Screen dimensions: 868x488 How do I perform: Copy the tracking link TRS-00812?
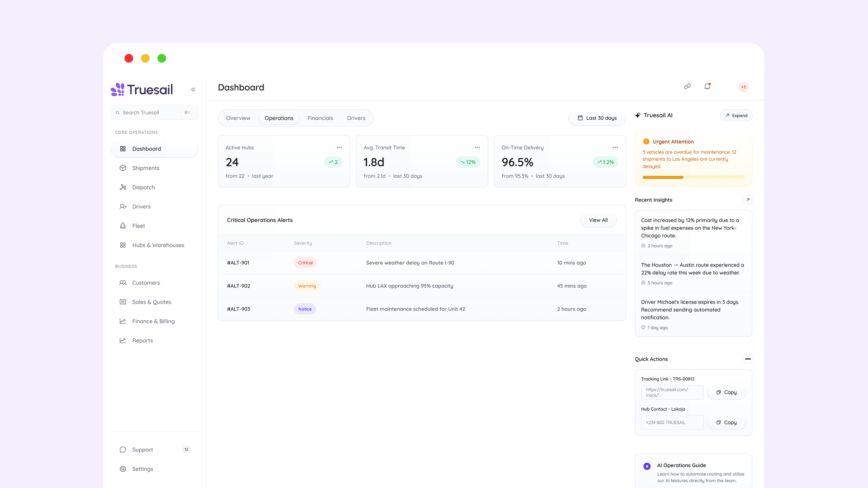tap(726, 392)
